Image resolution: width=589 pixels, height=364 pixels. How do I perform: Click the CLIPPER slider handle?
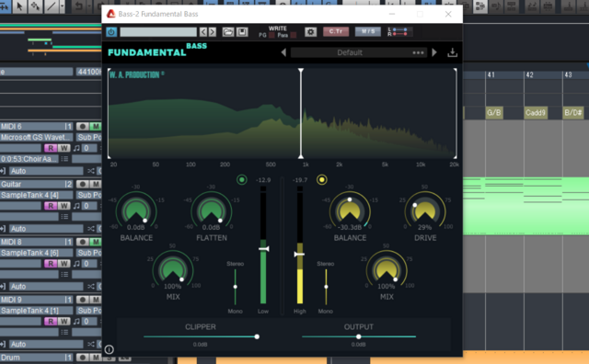(x=257, y=336)
